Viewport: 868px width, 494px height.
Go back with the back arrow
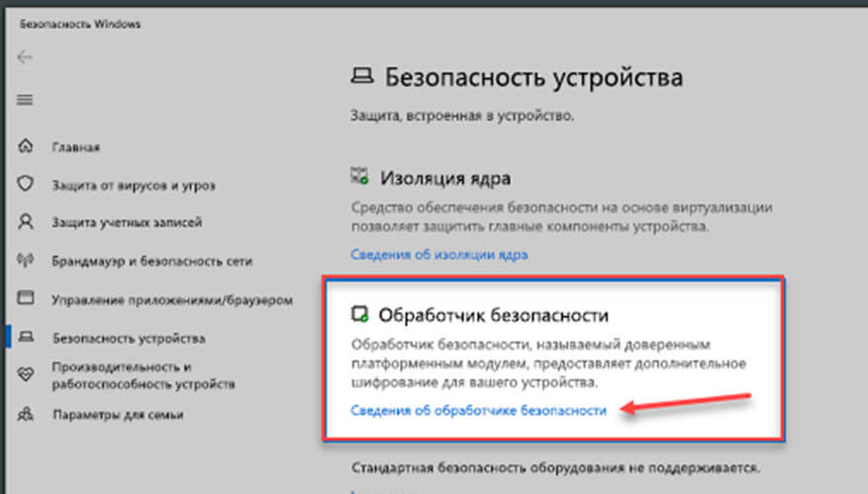tap(25, 57)
